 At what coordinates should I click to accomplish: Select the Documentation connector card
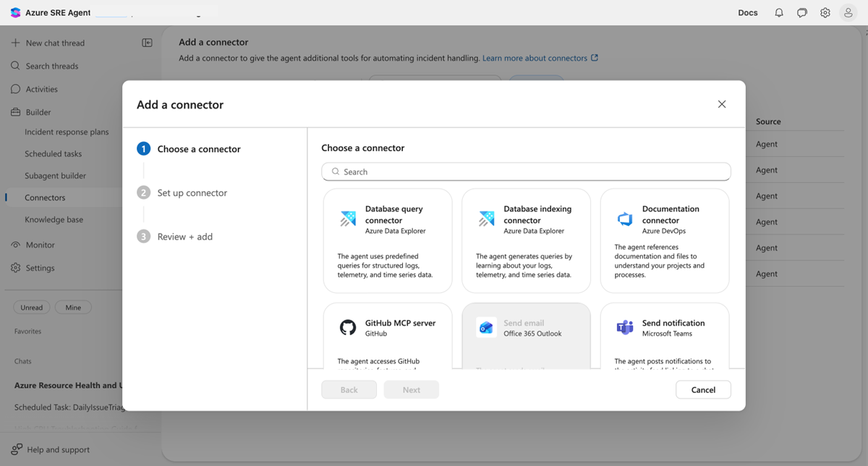tap(665, 241)
